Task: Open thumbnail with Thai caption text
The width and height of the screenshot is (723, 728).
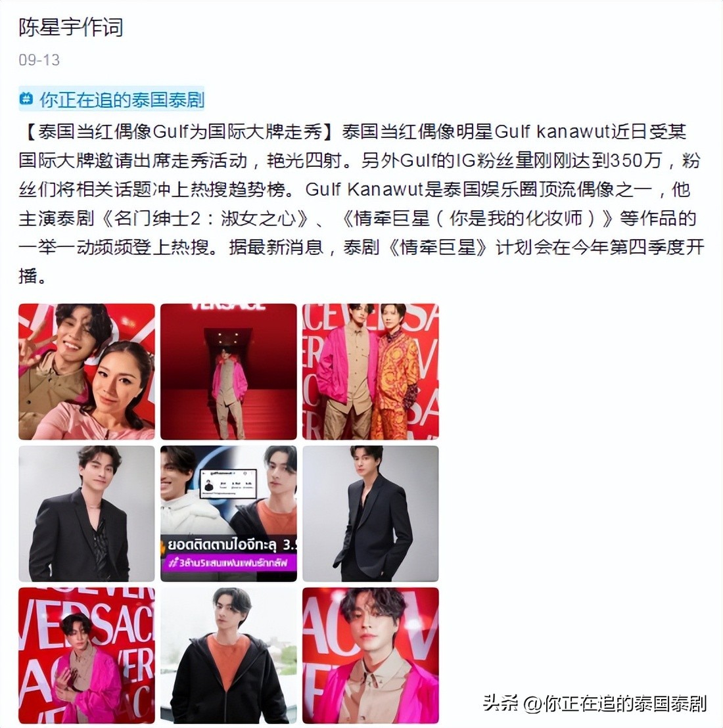Action: tap(229, 514)
